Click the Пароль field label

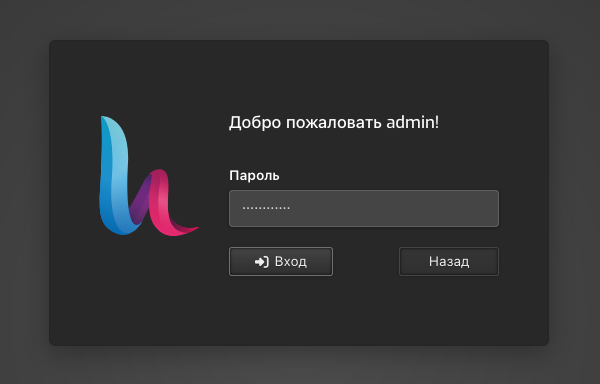254,176
